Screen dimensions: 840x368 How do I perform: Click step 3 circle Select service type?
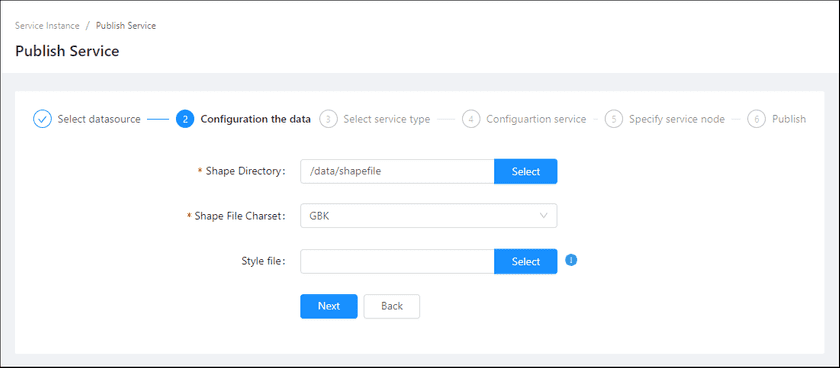coord(328,119)
